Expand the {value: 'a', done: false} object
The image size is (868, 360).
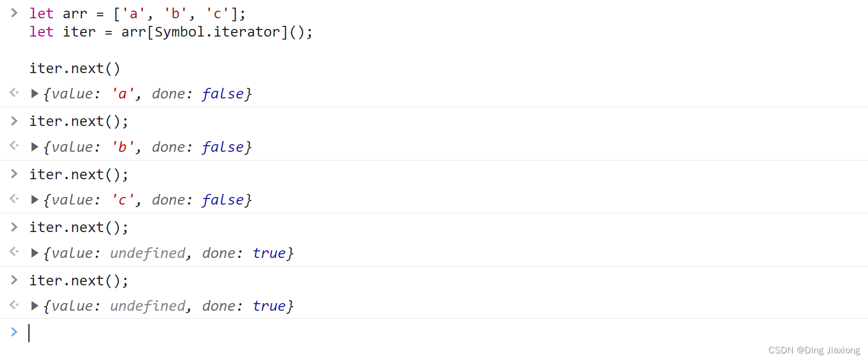tap(35, 93)
